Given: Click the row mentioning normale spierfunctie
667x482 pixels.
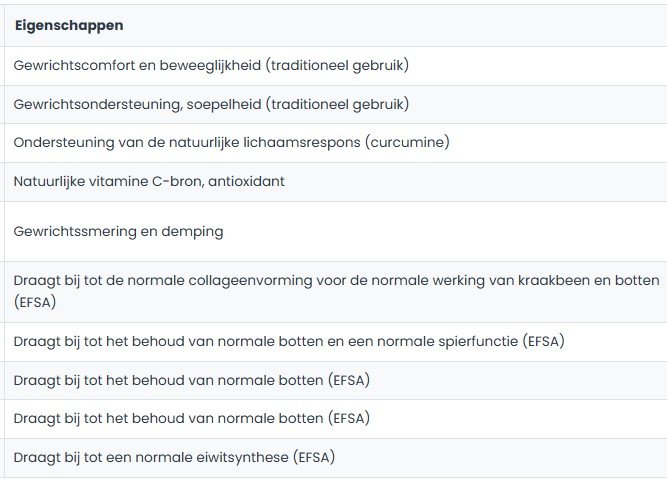Looking at the screenshot, I should (x=289, y=341).
